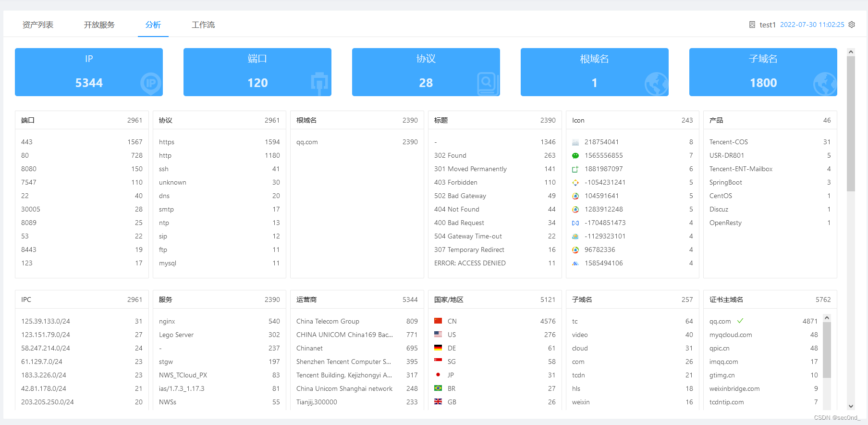Screen dimensions: 868x425
Task: Click the favicon beside hash -1704851473
Action: coord(575,223)
